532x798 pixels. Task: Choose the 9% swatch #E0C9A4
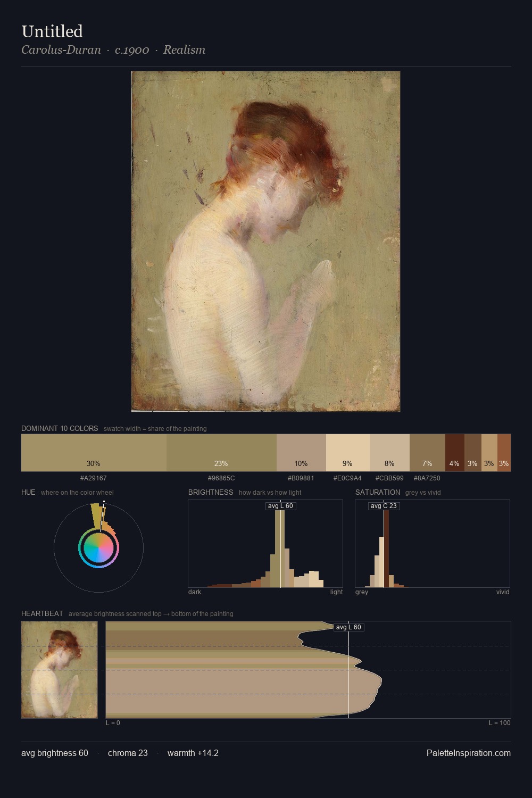click(348, 453)
